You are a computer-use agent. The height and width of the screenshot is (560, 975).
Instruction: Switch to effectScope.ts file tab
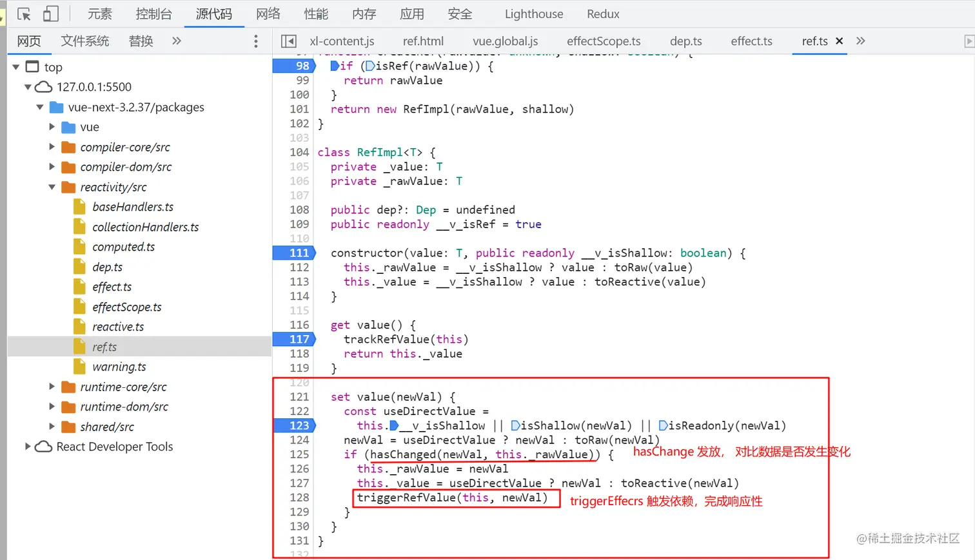click(x=604, y=41)
